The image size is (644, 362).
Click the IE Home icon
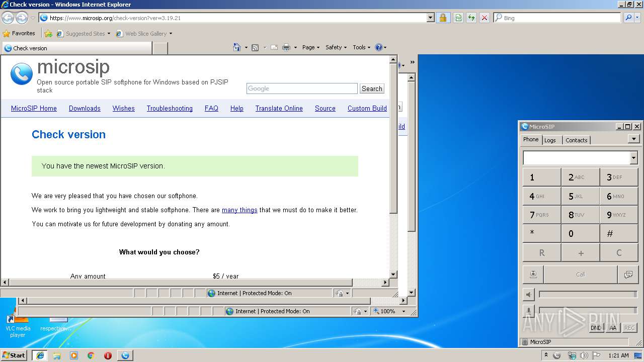[x=237, y=47]
